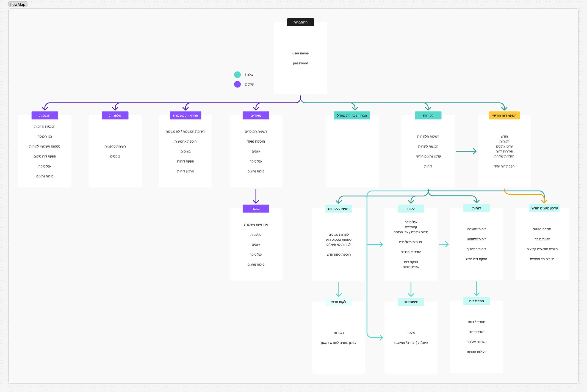Click the user name text
This screenshot has height=392, width=587.
point(300,53)
